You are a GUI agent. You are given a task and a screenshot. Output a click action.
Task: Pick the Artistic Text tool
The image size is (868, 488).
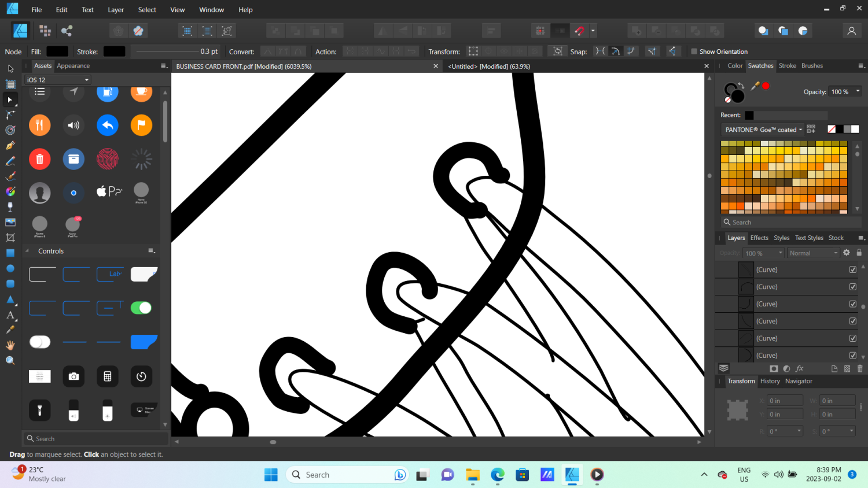tap(10, 315)
